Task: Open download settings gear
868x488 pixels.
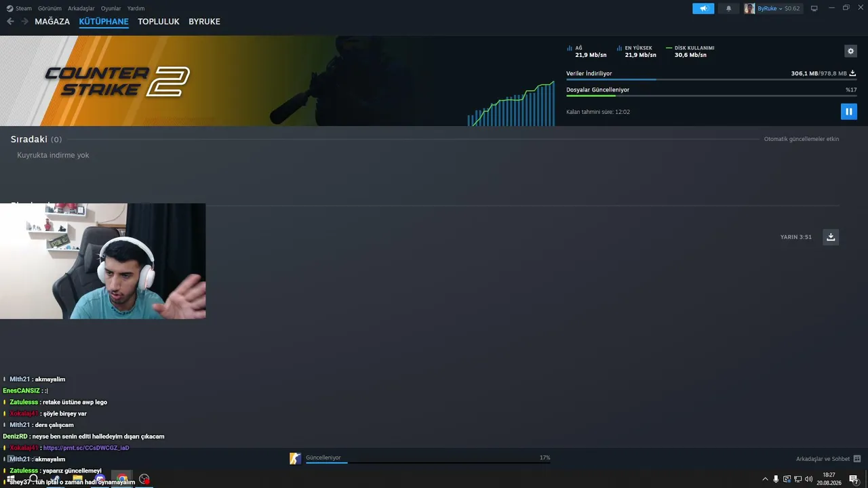Action: pos(850,51)
